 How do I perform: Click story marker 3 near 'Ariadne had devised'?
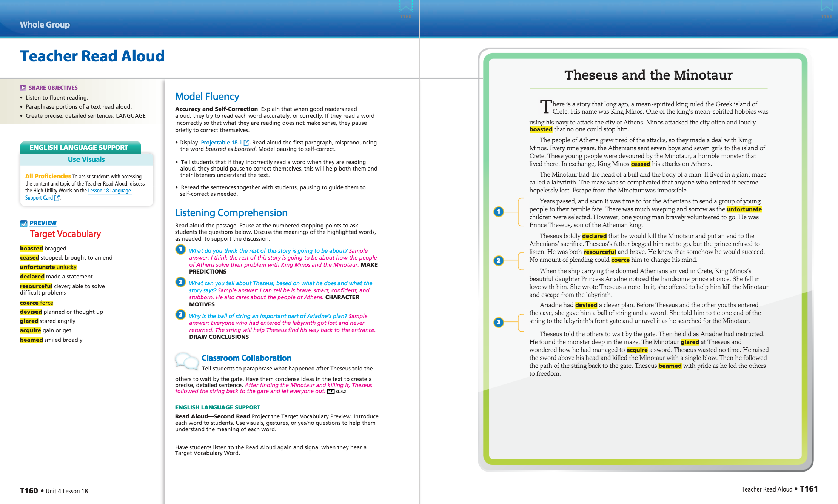click(499, 322)
